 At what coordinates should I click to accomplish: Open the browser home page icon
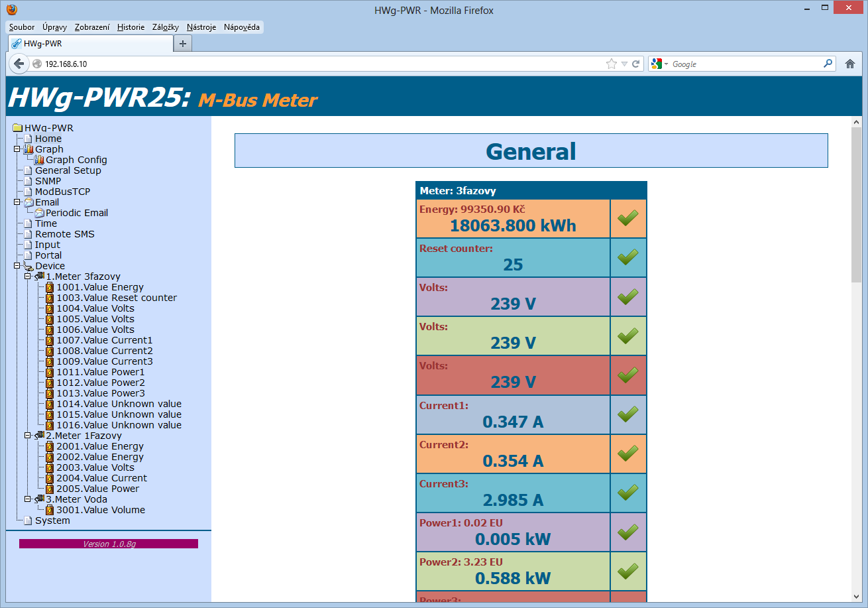pyautogui.click(x=850, y=64)
